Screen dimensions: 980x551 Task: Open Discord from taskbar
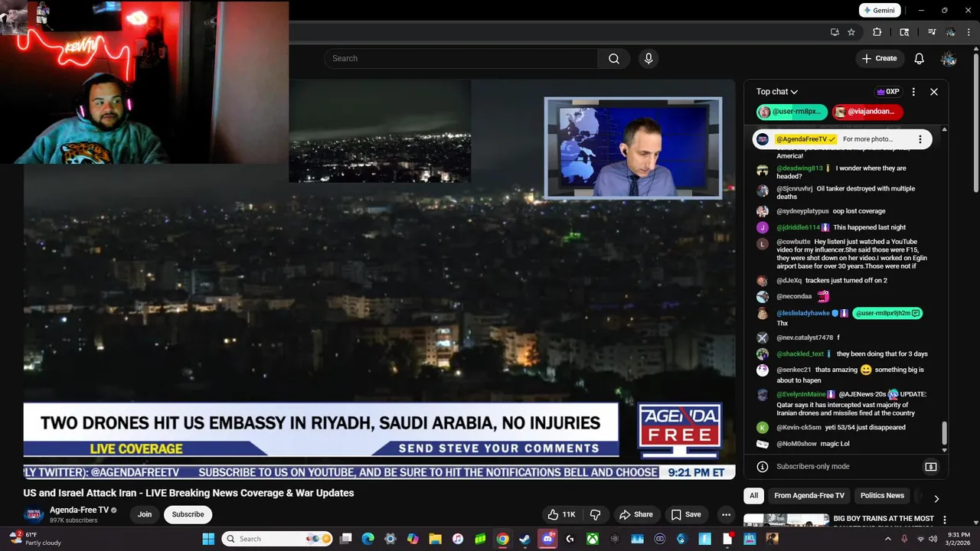(547, 539)
